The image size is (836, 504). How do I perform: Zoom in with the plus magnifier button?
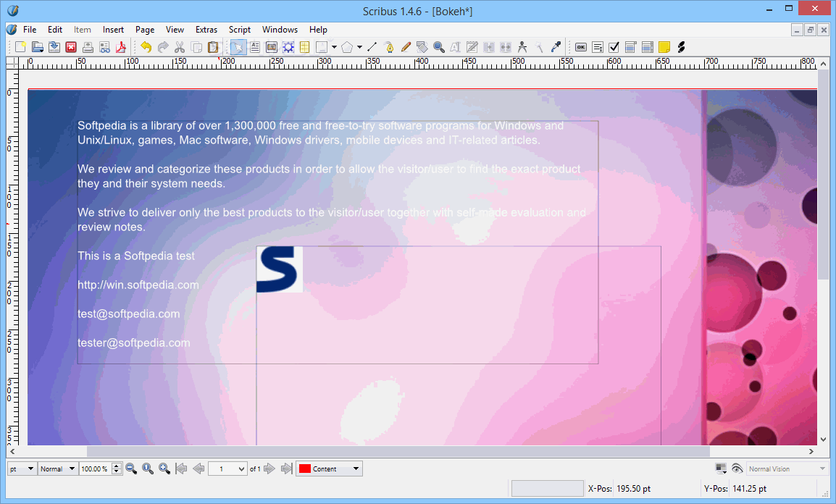164,469
